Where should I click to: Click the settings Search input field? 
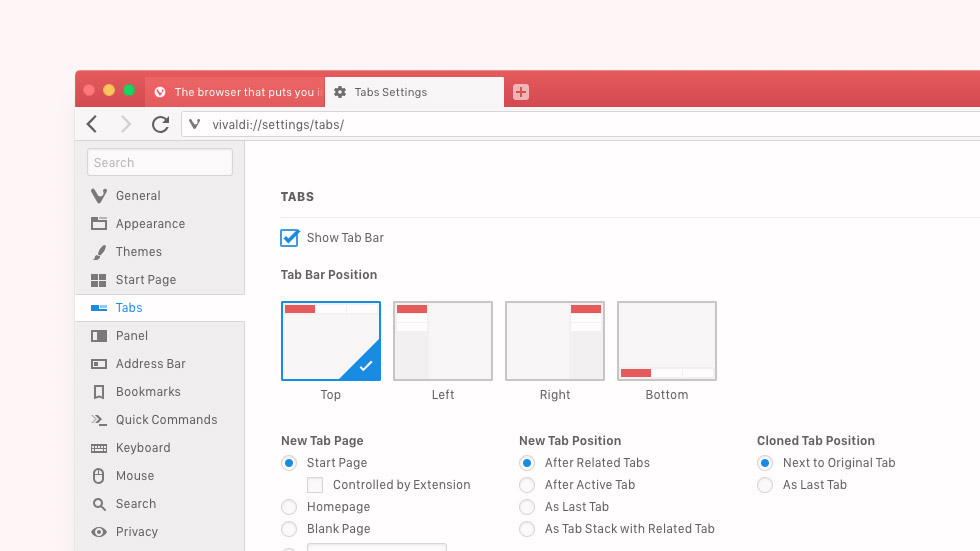click(x=160, y=162)
